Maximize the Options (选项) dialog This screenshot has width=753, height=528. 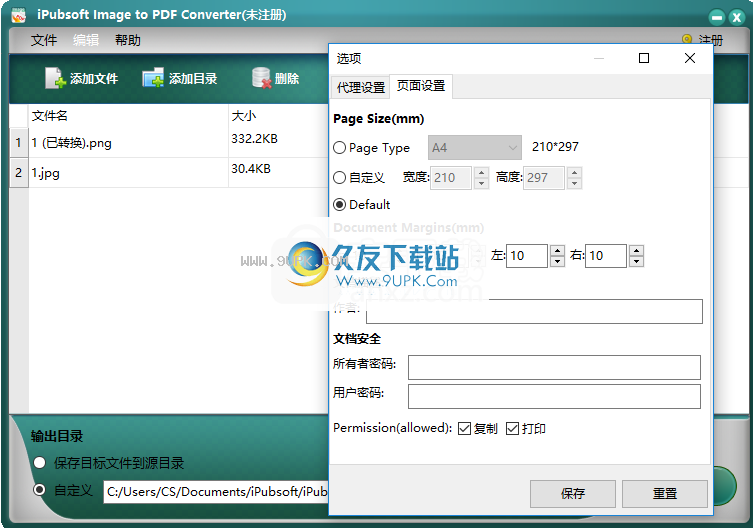(644, 58)
